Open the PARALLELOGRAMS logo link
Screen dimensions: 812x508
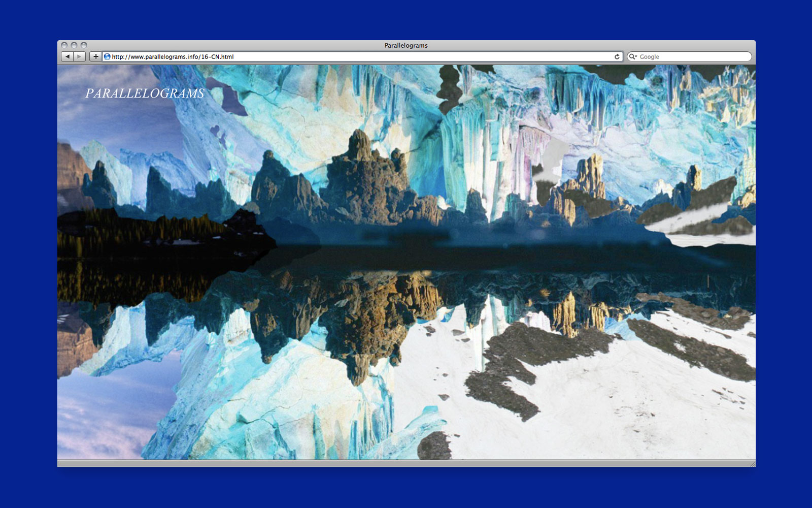coord(145,93)
